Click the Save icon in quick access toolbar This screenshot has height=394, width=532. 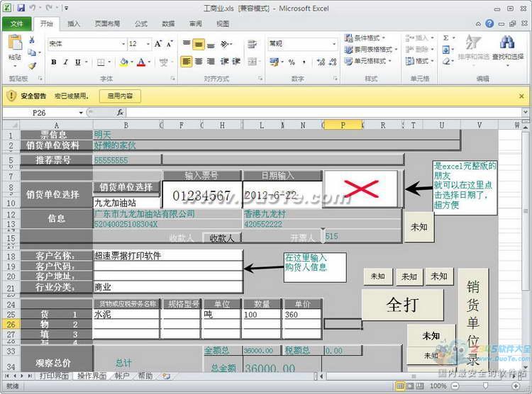[x=21, y=8]
